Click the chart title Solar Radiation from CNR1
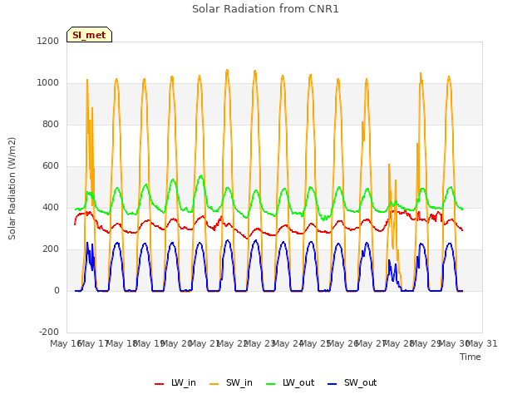The width and height of the screenshot is (532, 399). tap(265, 9)
